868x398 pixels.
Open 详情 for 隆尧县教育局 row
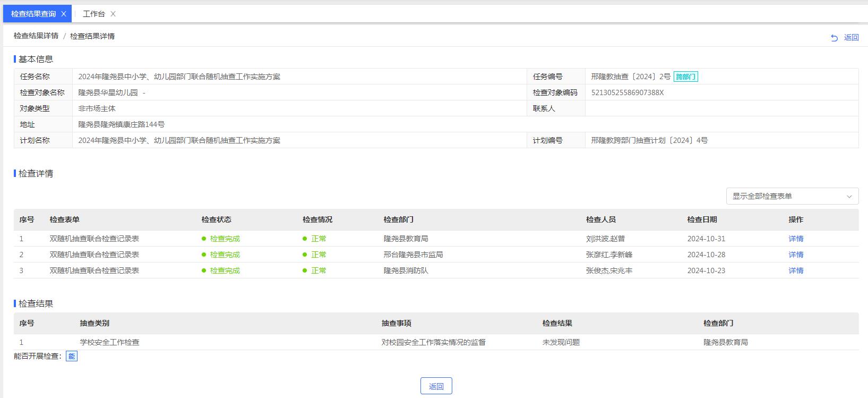(x=796, y=239)
